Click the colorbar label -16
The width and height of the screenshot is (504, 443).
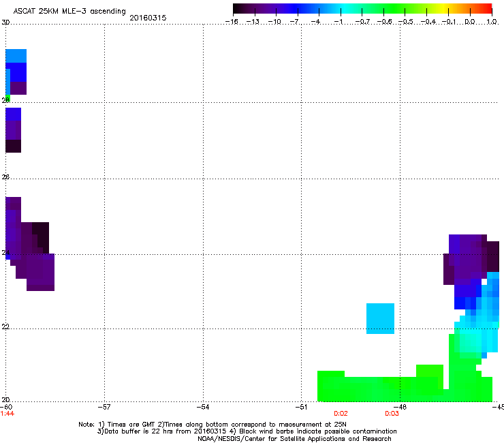click(232, 22)
